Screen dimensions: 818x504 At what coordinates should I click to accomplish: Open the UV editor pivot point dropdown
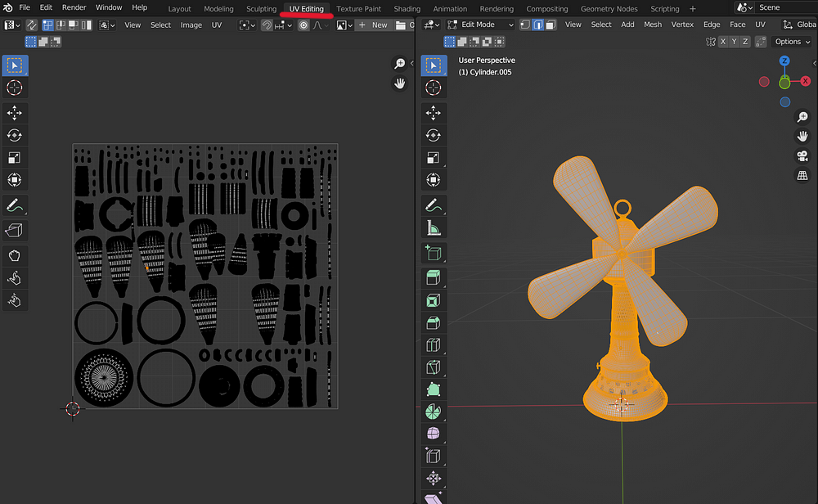pyautogui.click(x=247, y=25)
